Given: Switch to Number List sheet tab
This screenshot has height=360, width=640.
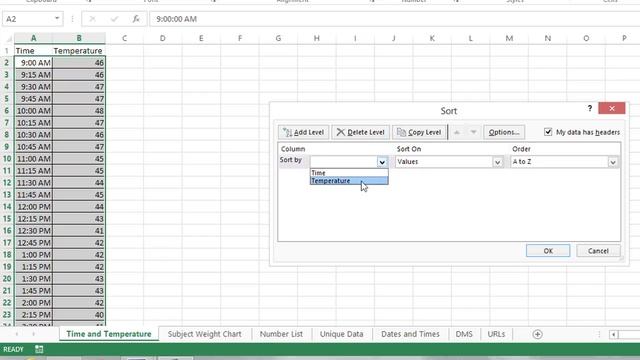Looking at the screenshot, I should (281, 334).
